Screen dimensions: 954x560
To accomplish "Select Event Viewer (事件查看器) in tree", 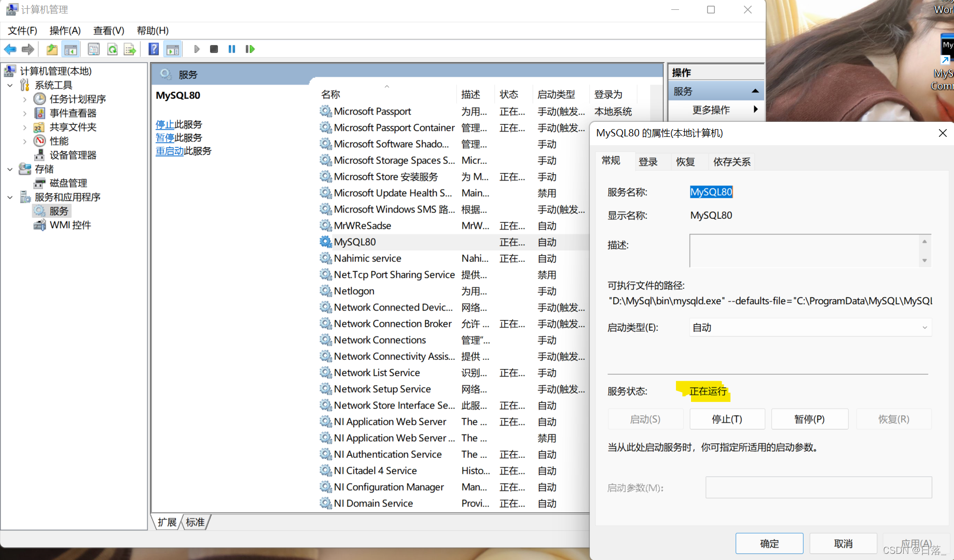I will click(x=73, y=113).
